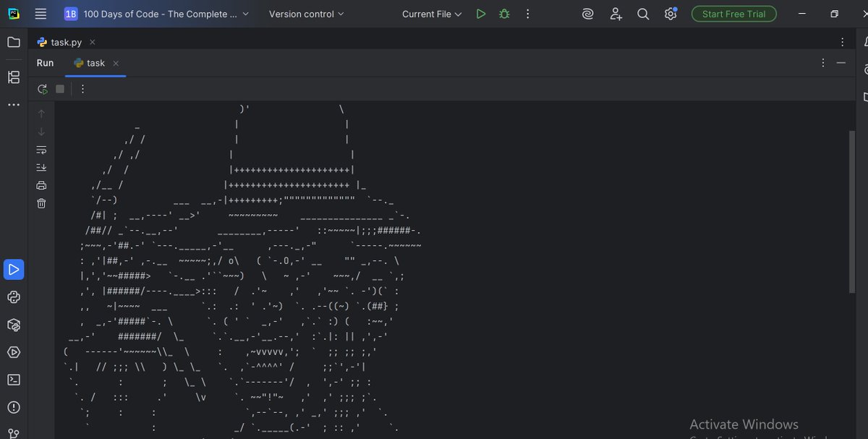Run the current file with green play icon

tap(481, 14)
